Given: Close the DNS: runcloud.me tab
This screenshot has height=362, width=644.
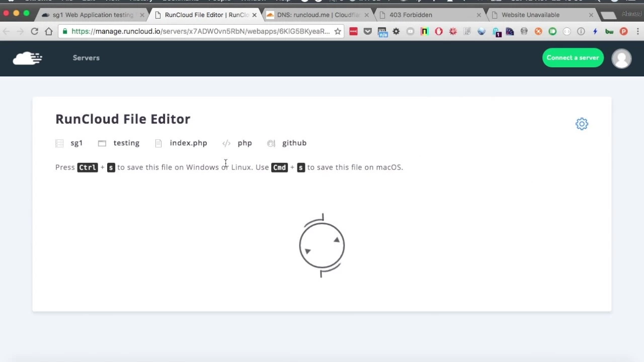Looking at the screenshot, I should pyautogui.click(x=366, y=15).
